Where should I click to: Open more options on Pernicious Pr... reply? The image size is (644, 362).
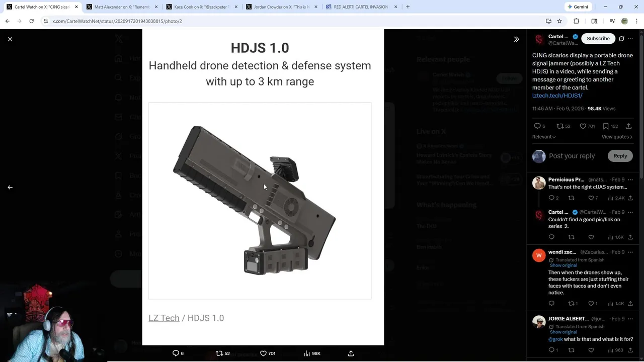[x=630, y=179]
